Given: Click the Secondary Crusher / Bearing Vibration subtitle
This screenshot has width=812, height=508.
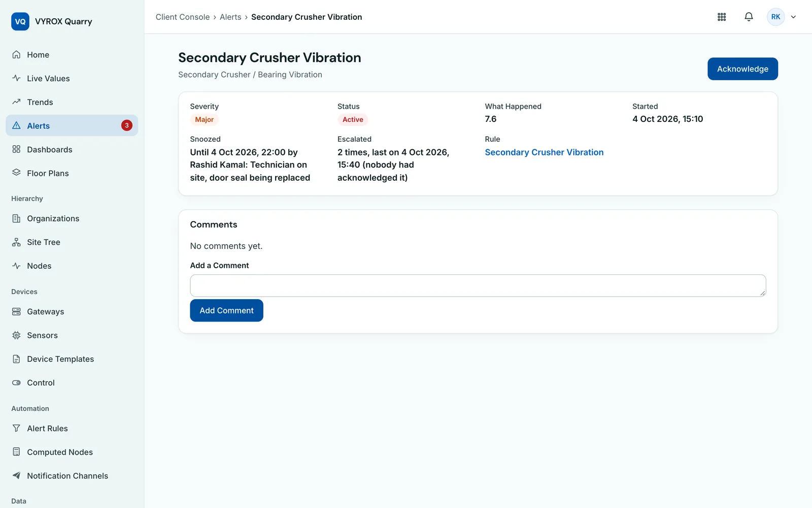Looking at the screenshot, I should click(x=250, y=75).
